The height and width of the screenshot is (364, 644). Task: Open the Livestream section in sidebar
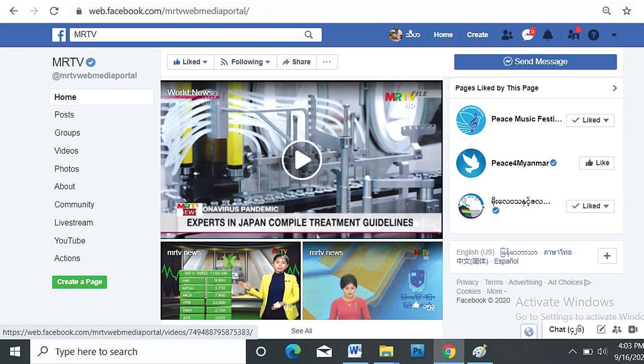pyautogui.click(x=74, y=223)
